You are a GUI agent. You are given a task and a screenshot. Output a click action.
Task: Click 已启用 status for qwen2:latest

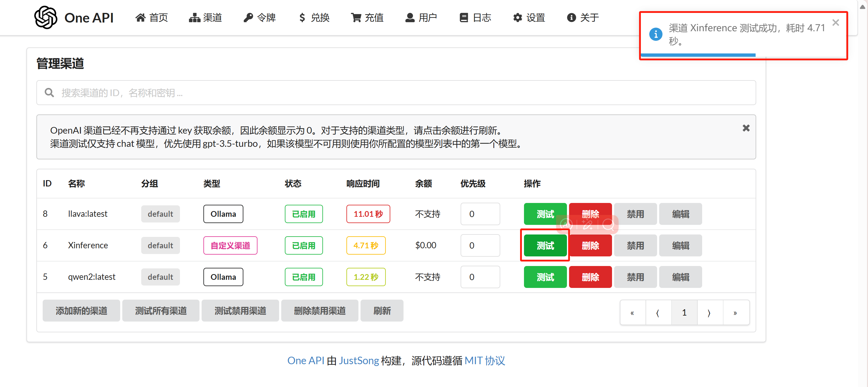click(x=303, y=277)
